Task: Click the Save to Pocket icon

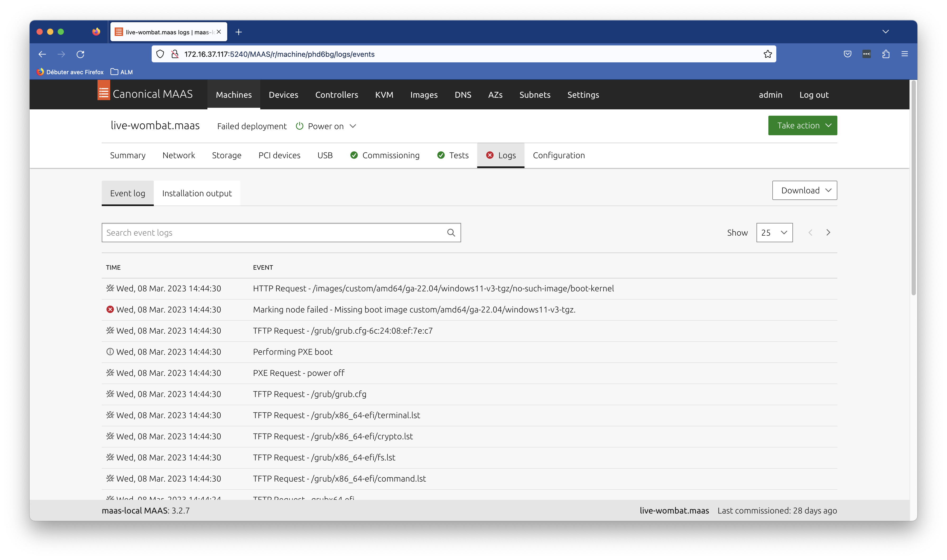Action: [x=847, y=54]
